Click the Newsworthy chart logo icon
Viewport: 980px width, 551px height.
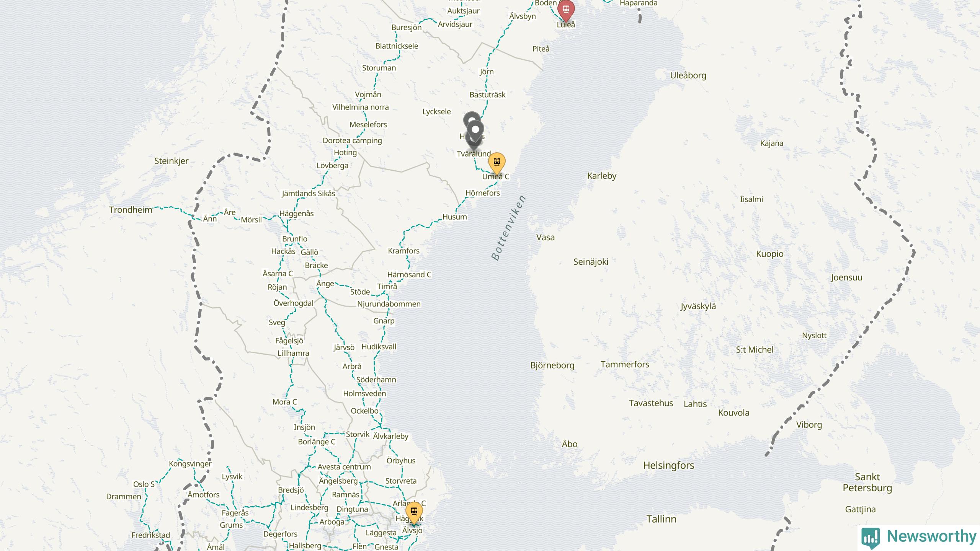[871, 538]
